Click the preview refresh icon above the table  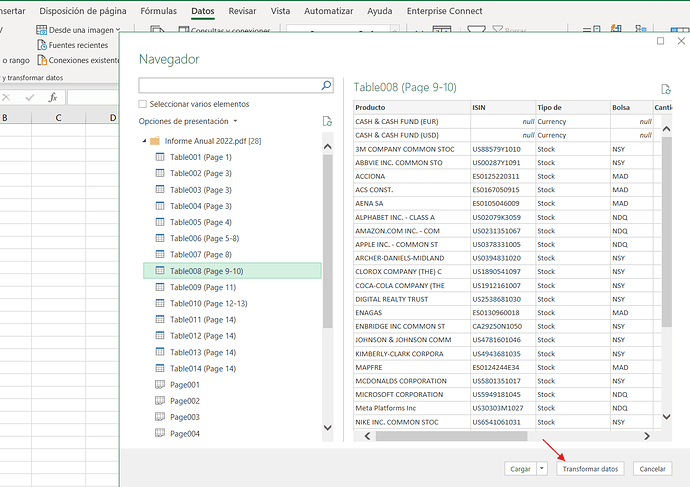[666, 89]
